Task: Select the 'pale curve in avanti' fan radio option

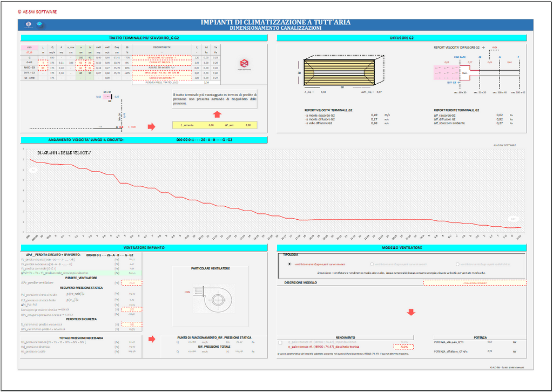Action: click(x=372, y=264)
